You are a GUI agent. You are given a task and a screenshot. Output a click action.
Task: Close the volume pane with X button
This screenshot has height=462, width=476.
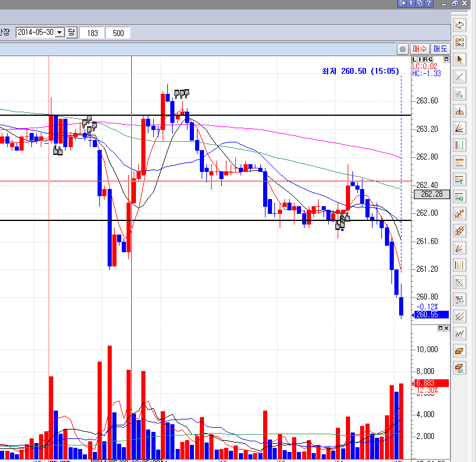pos(446,328)
